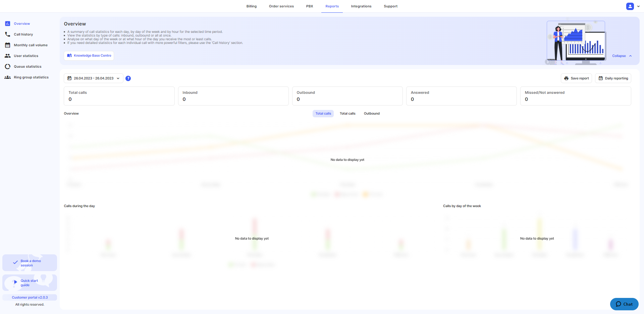Click the Answered summary card
This screenshot has height=314, width=644.
click(461, 96)
